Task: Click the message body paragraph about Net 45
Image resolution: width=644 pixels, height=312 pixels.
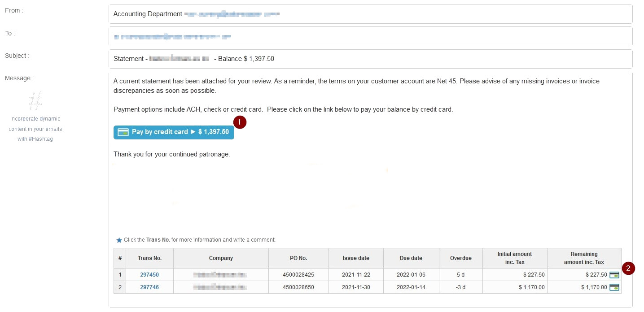Action: coord(356,86)
